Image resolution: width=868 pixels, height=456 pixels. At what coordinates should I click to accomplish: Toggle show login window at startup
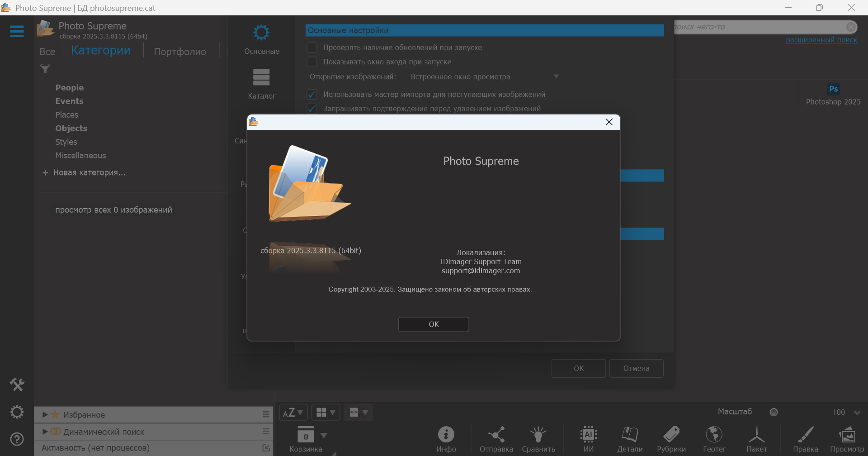312,62
